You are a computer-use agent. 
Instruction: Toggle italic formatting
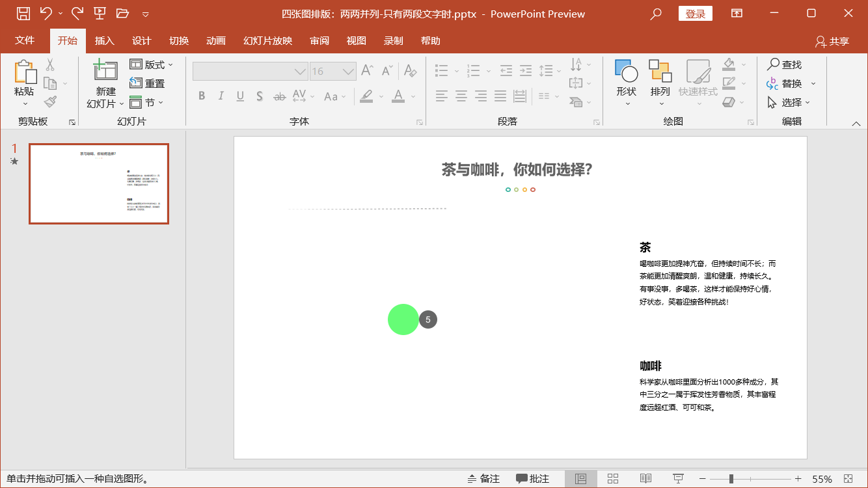tap(221, 96)
